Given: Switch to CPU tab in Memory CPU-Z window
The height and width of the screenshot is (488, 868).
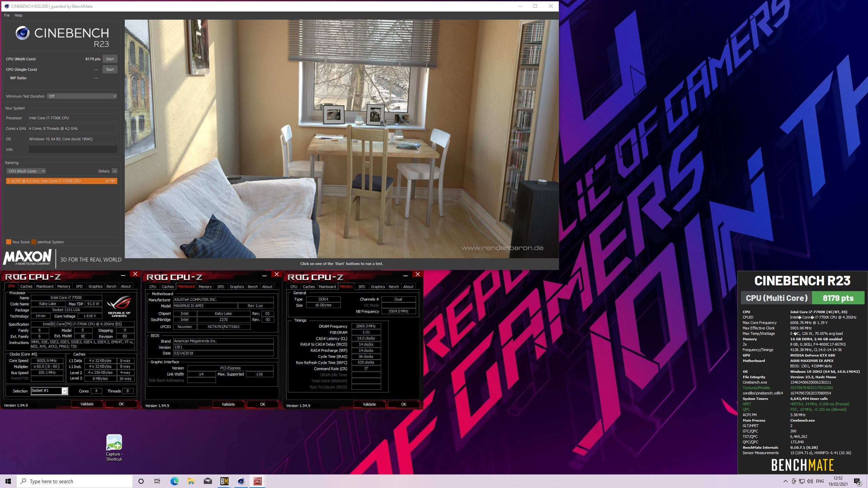Looking at the screenshot, I should (294, 287).
